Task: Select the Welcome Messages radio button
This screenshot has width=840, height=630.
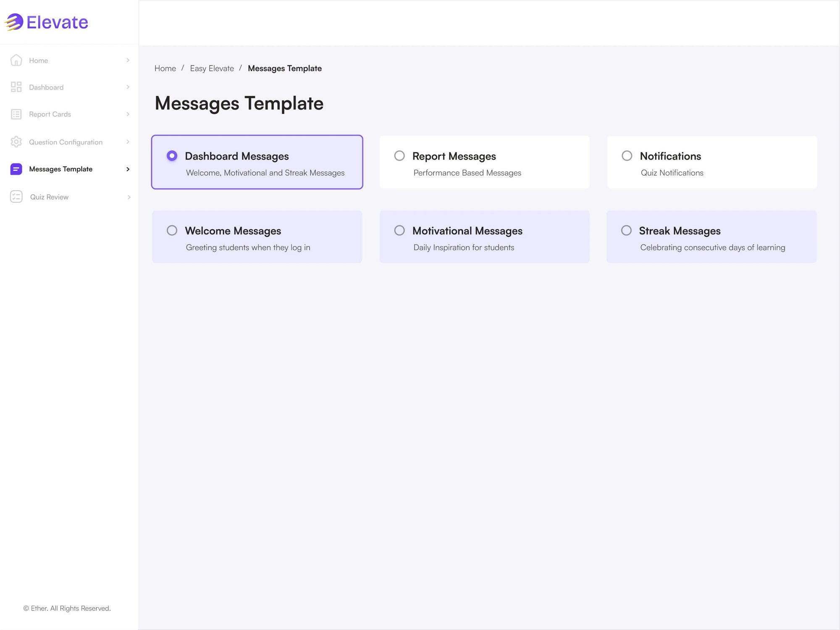Action: pyautogui.click(x=172, y=230)
